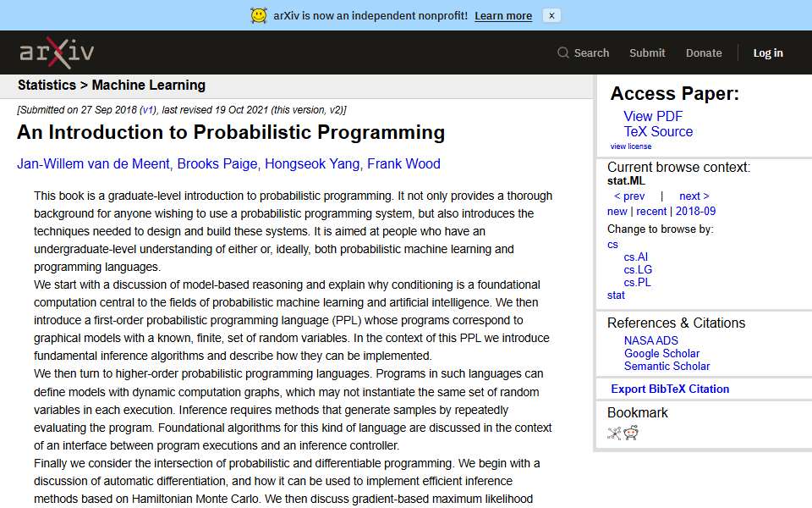Open the view license link
Screen dimensions: 812x508
(630, 146)
